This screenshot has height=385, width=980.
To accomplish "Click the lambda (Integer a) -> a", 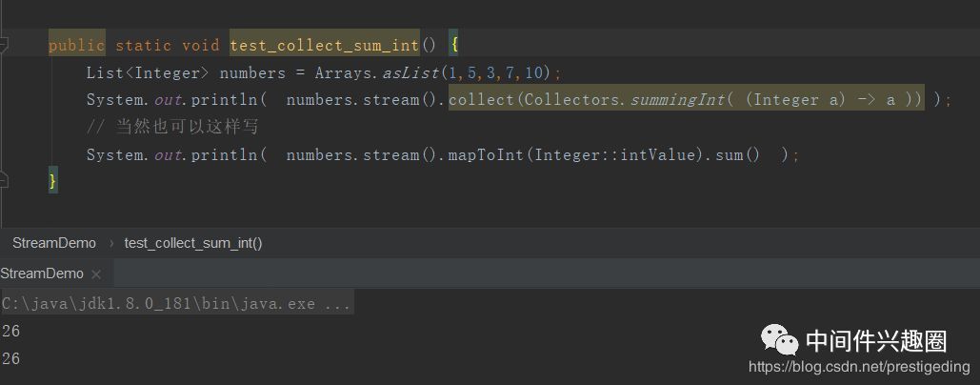I will [821, 100].
